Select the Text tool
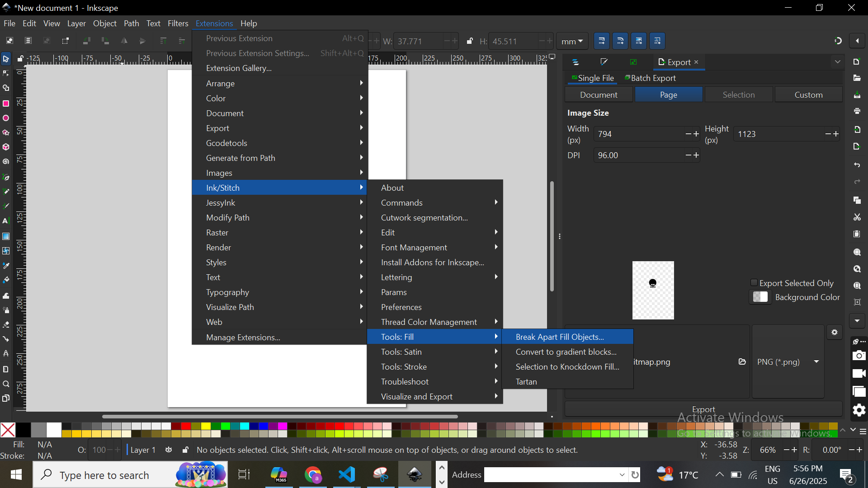Image resolution: width=868 pixels, height=488 pixels. (6, 221)
